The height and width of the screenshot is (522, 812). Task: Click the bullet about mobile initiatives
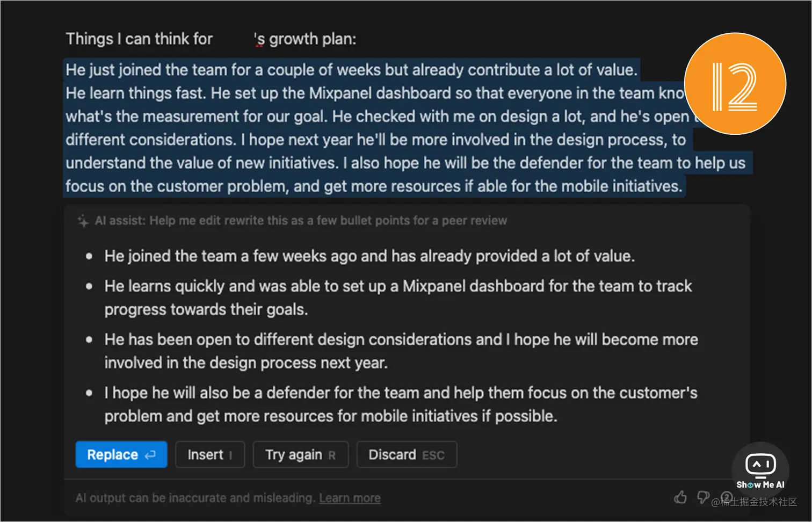(x=401, y=404)
